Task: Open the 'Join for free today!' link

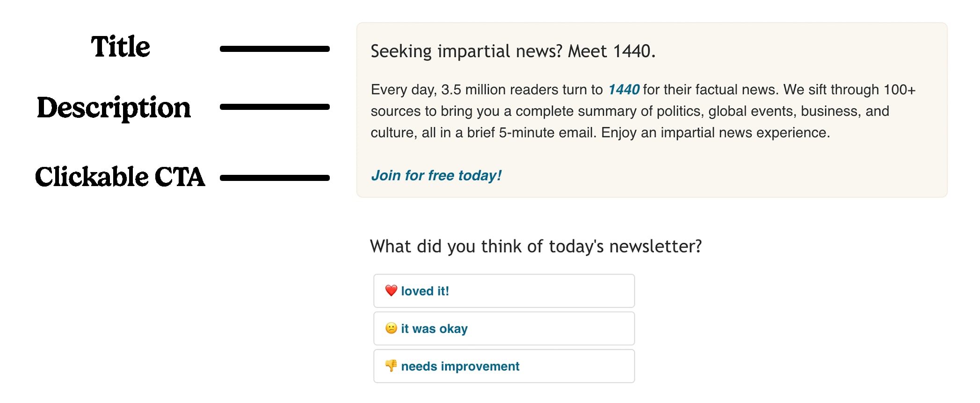Action: tap(436, 175)
